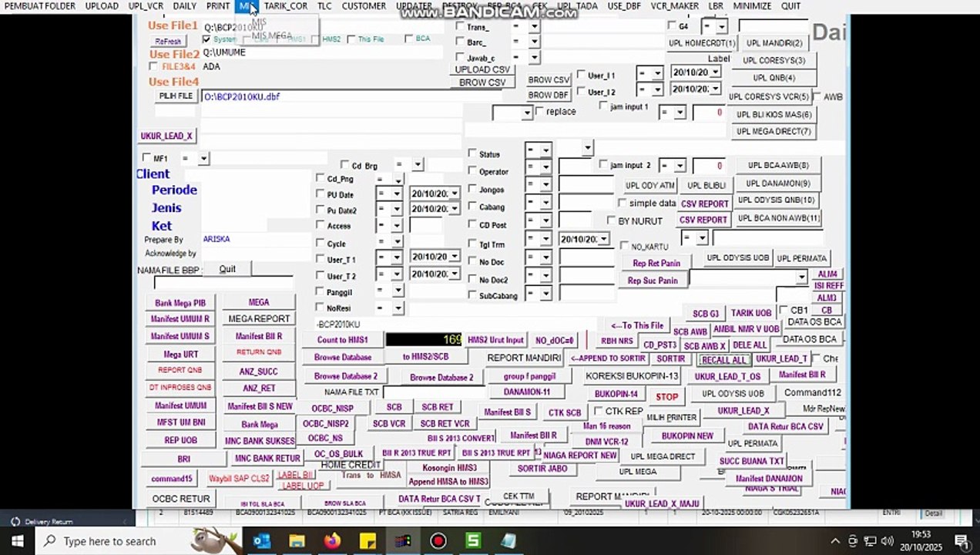
Task: Expand the Tgl Trm date dropdown
Action: (x=603, y=239)
